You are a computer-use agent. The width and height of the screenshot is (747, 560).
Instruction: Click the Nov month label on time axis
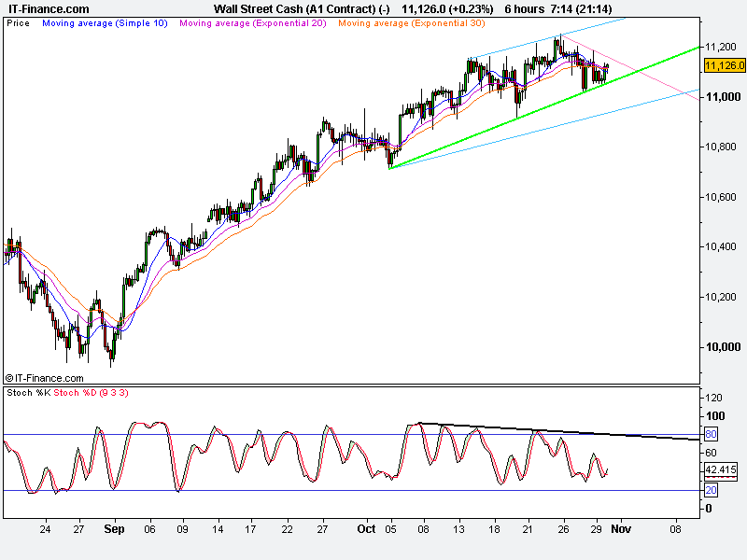(x=621, y=529)
